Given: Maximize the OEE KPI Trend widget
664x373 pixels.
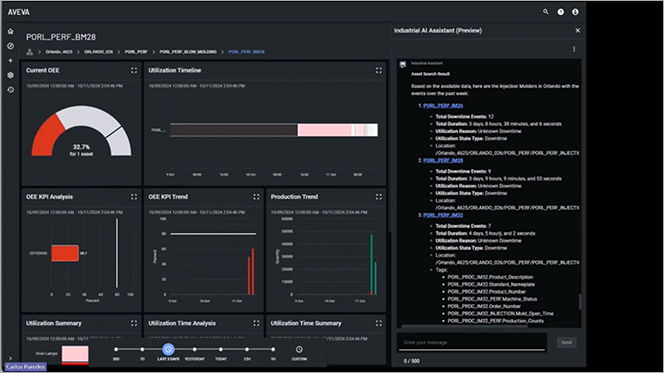Looking at the screenshot, I should [256, 197].
